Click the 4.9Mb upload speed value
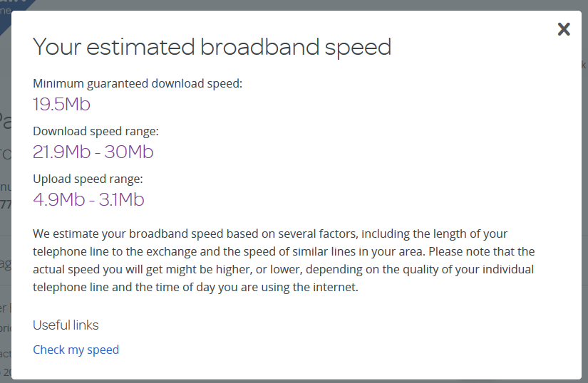588x383 pixels. coord(57,199)
